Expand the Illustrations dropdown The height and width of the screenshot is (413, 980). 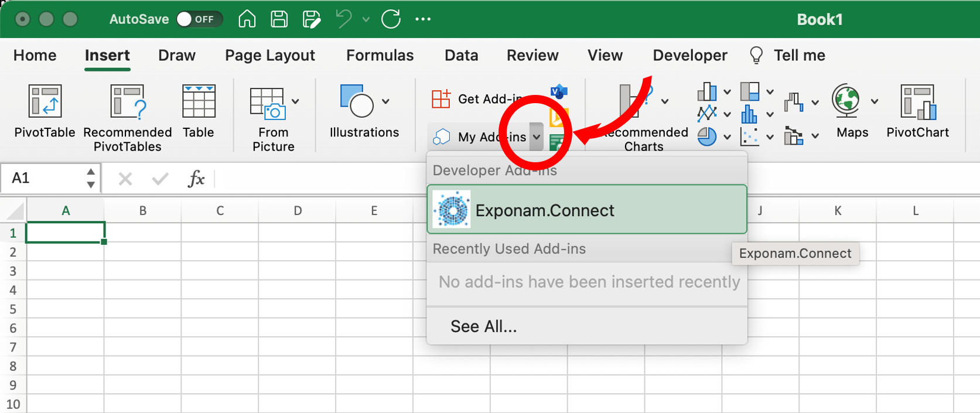[x=385, y=101]
